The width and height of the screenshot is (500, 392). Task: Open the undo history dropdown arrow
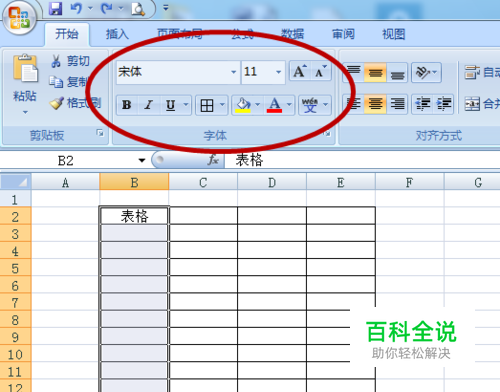(90, 8)
